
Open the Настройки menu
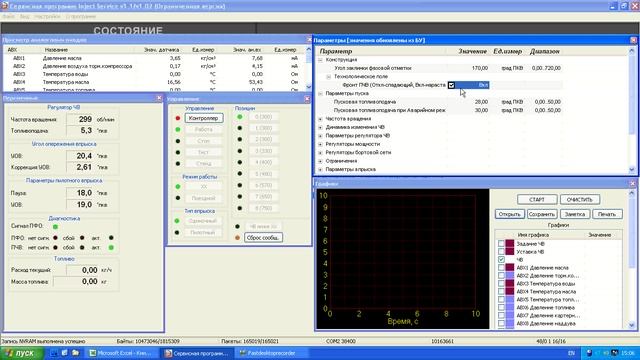pyautogui.click(x=47, y=16)
